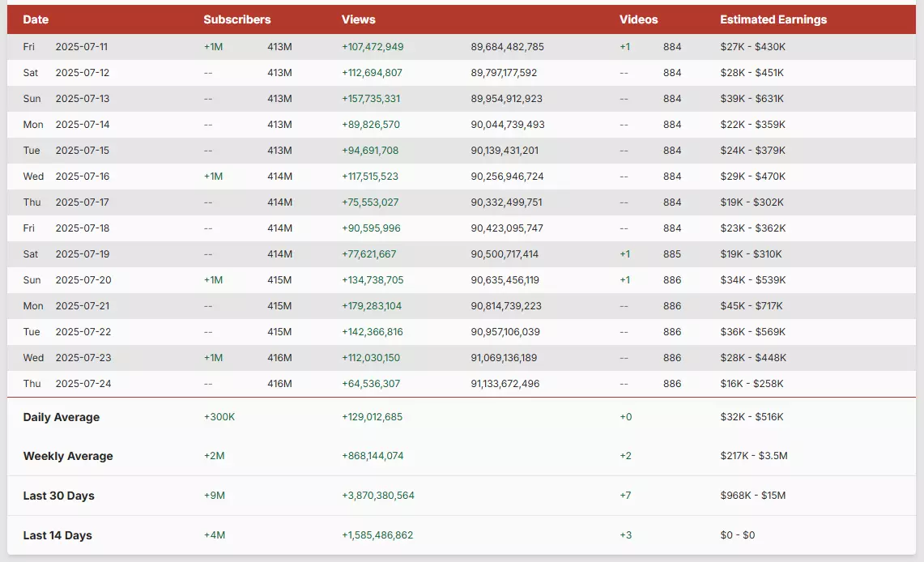Click views gain +134,738,705

373,280
